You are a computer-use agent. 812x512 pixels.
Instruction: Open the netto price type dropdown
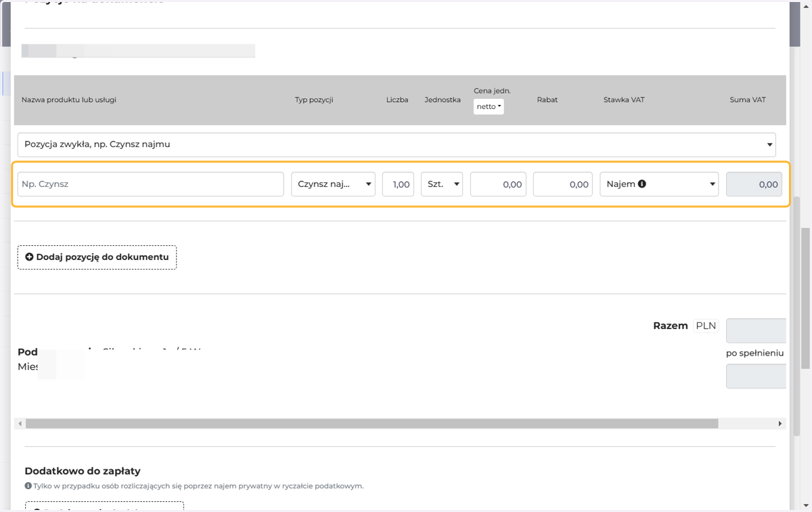point(489,106)
